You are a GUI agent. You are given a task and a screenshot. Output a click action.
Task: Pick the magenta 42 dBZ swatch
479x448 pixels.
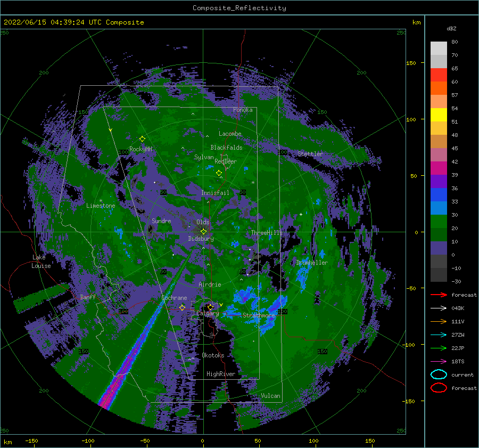click(439, 168)
